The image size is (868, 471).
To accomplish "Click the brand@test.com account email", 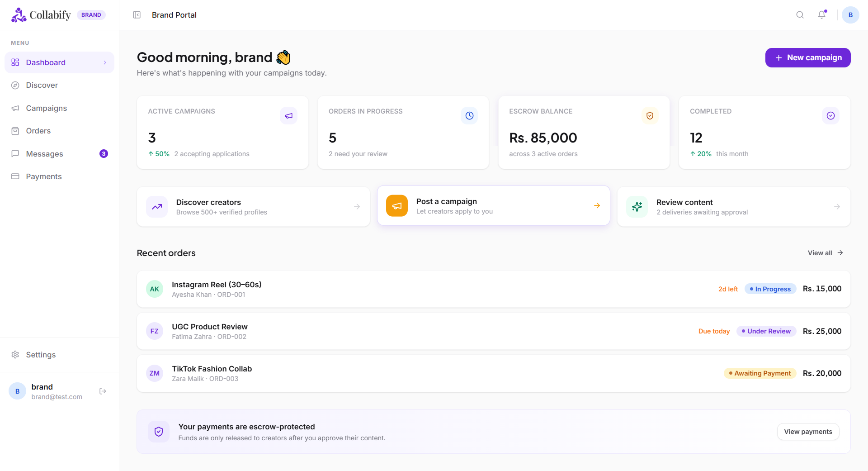I will [x=57, y=397].
